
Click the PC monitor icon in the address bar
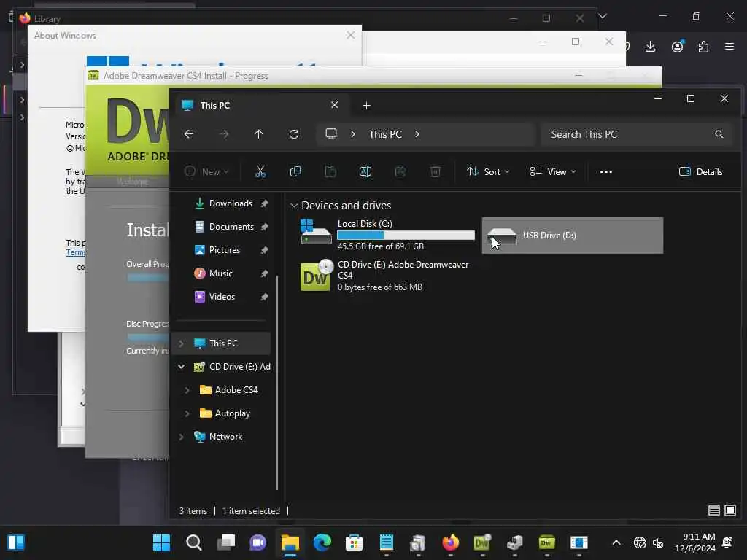coord(331,134)
